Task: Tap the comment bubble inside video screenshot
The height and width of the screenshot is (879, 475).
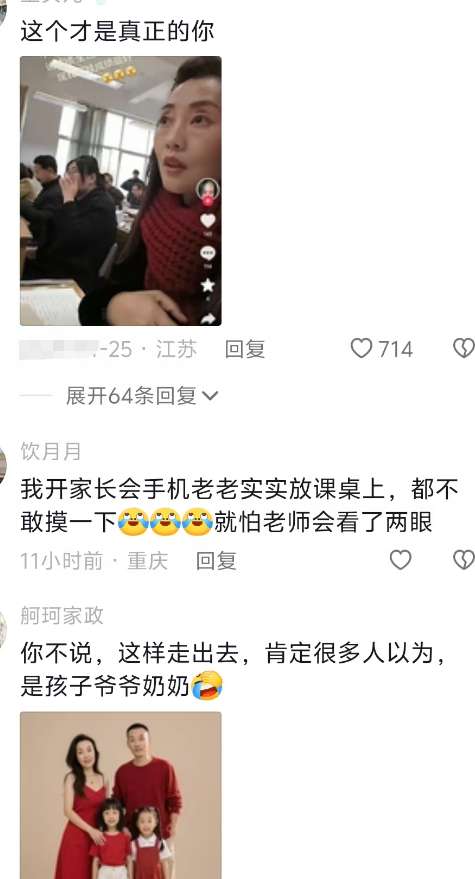Action: 208,253
